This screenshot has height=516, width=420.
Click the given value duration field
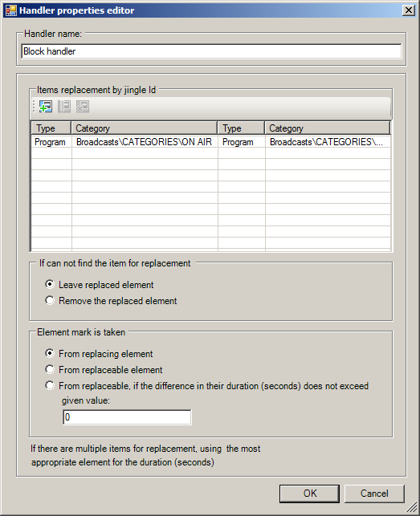click(127, 417)
